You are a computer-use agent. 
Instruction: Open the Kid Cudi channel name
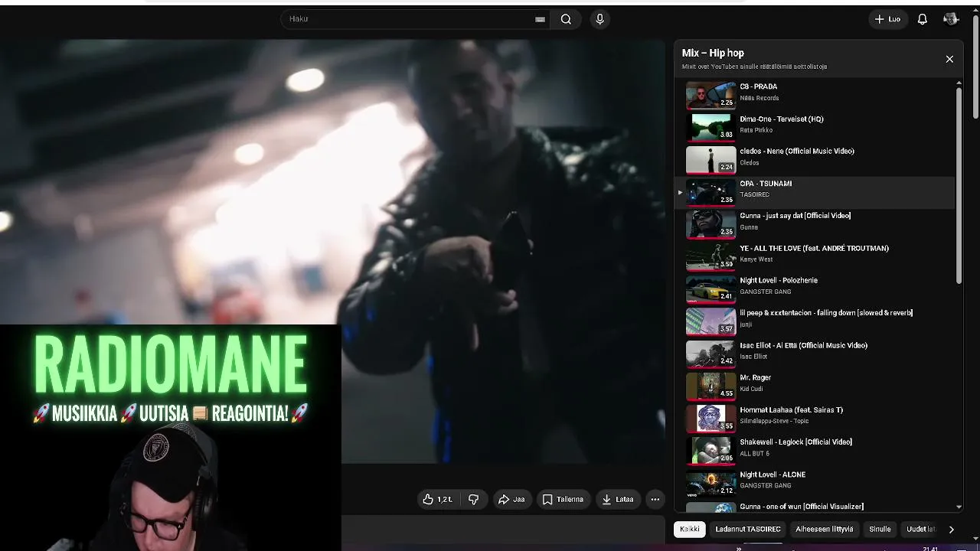click(x=752, y=389)
